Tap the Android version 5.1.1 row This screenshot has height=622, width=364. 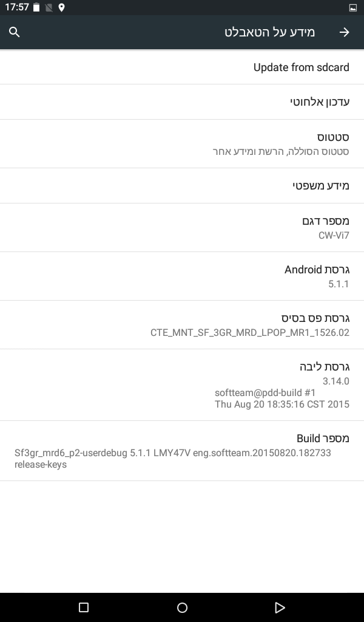182,276
